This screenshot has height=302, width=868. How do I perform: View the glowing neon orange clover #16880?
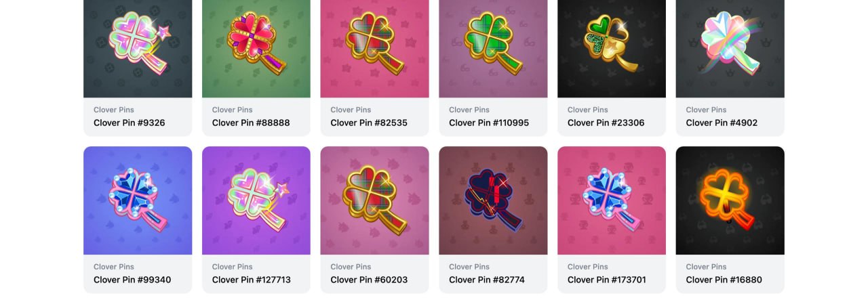click(730, 200)
